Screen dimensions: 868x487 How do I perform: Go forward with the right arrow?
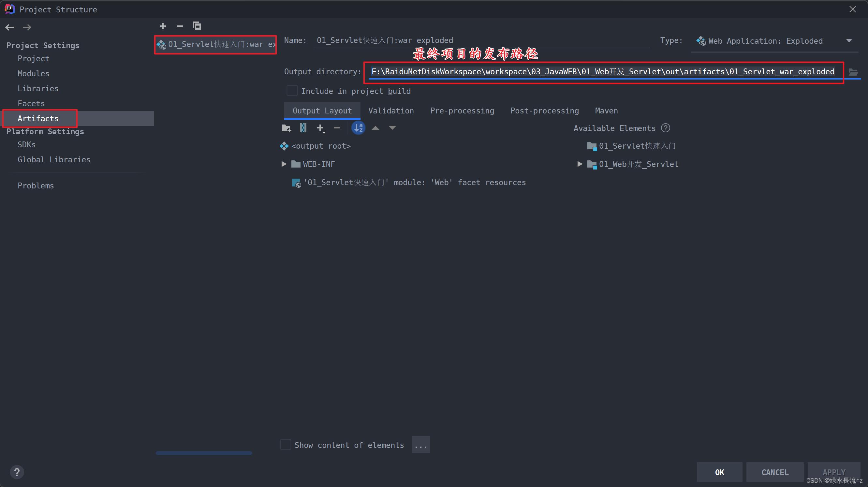[27, 27]
